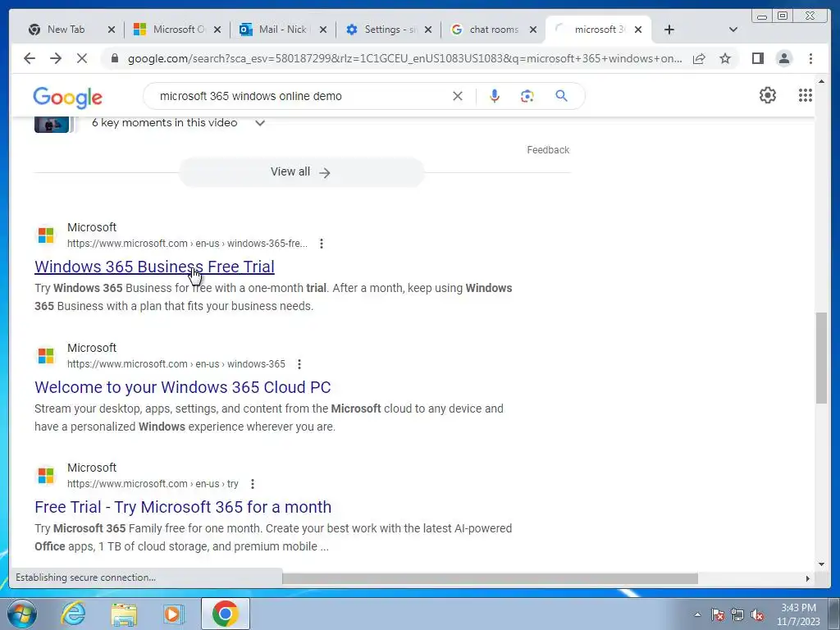Image resolution: width=840 pixels, height=630 pixels.
Task: Go to Google home via logo
Action: tap(67, 98)
